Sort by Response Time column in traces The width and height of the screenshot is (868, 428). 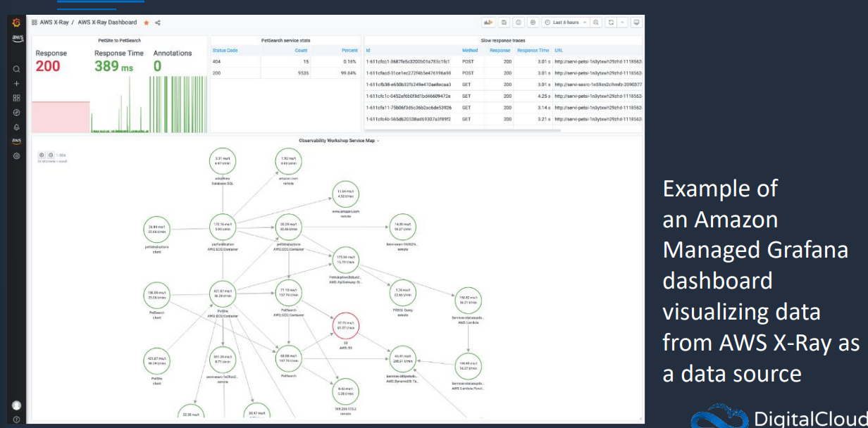[x=533, y=51]
